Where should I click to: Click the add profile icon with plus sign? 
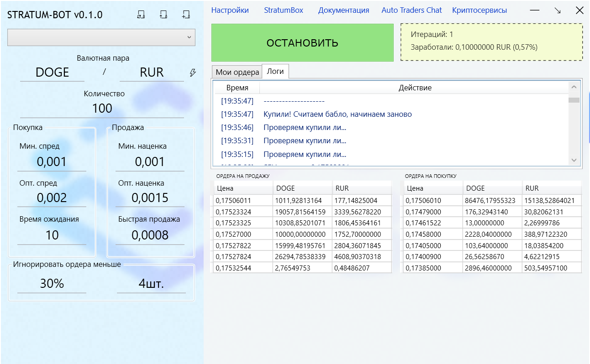click(185, 15)
